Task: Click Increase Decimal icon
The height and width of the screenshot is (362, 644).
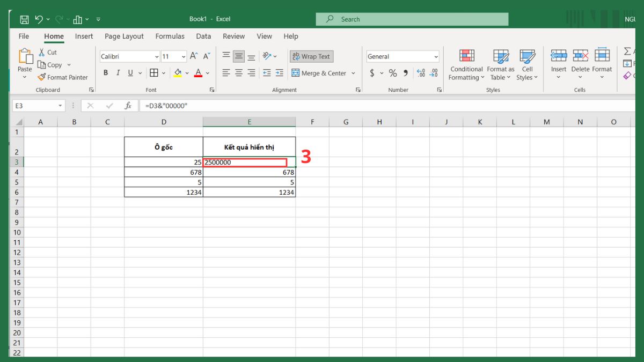Action: click(420, 73)
